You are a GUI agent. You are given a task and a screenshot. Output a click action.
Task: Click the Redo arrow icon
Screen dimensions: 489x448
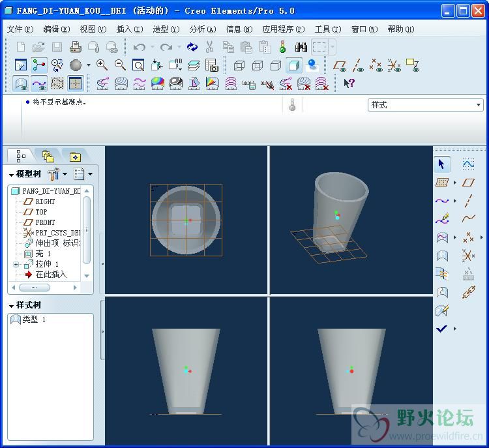166,47
